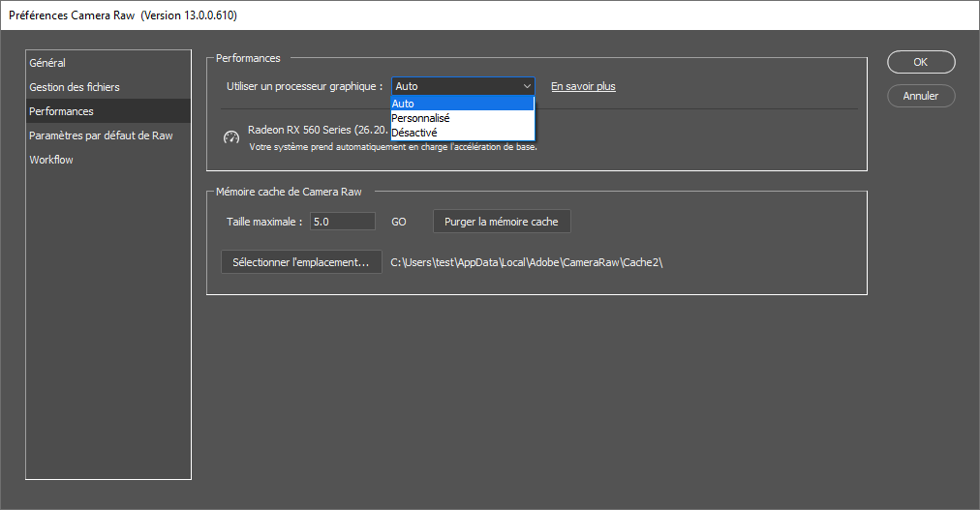Confirm preferences with OK

(x=921, y=62)
